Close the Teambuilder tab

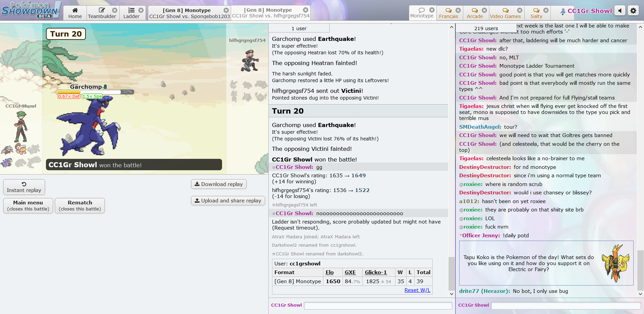[x=115, y=10]
